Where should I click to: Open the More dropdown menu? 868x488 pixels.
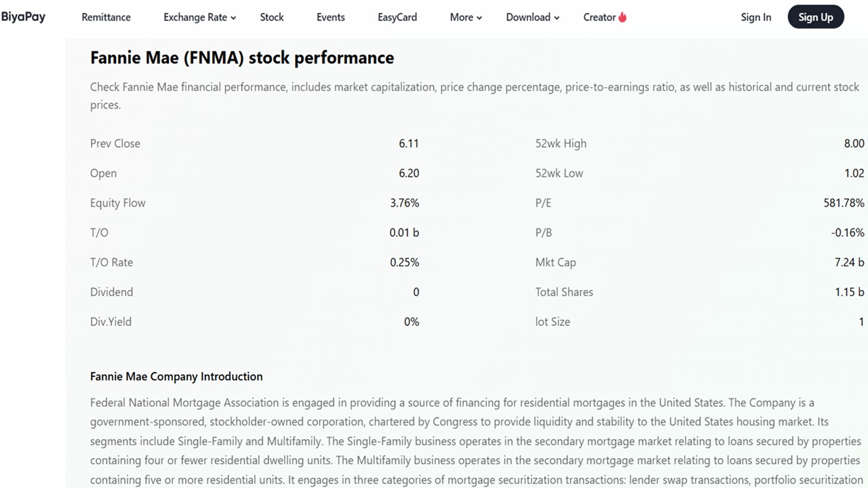tap(462, 17)
